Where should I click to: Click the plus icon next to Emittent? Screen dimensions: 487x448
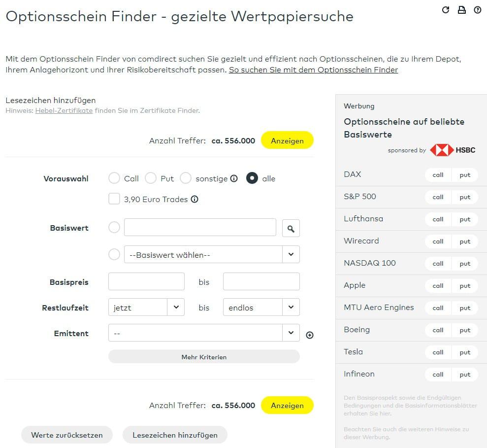coord(310,335)
